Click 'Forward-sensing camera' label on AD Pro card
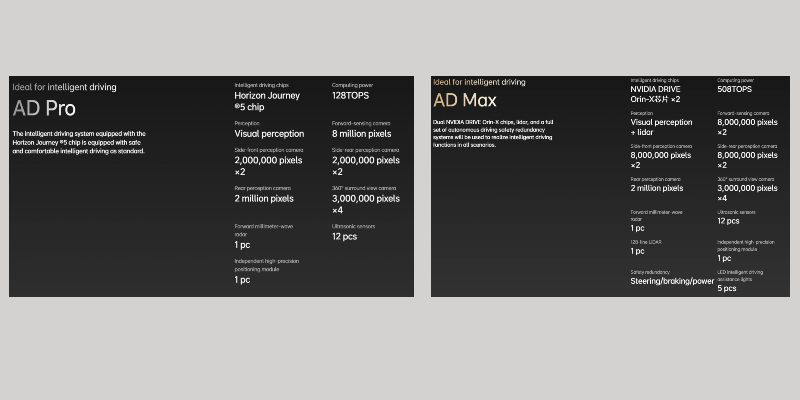800x400 pixels. (361, 123)
